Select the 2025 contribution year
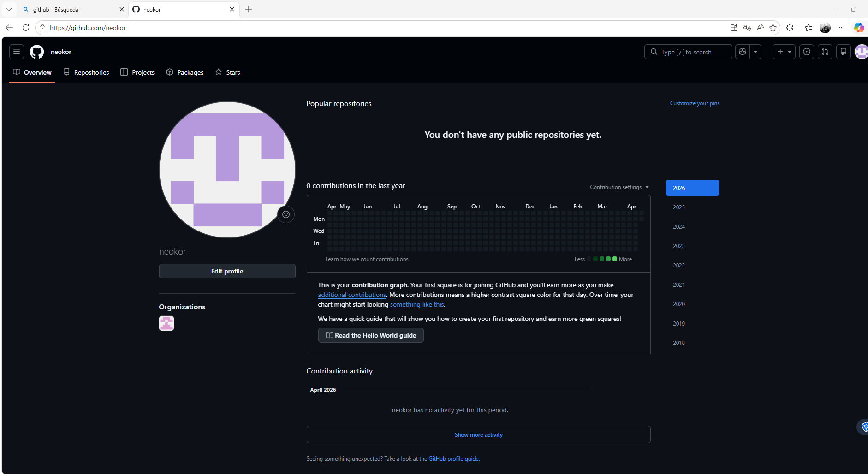Screen dimensions: 868x474 (x=692, y=207)
